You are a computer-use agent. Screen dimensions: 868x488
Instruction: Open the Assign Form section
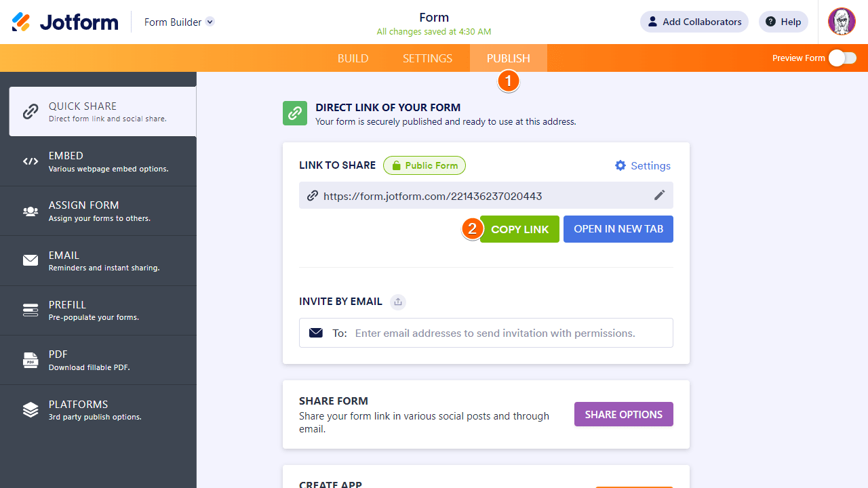(x=98, y=211)
